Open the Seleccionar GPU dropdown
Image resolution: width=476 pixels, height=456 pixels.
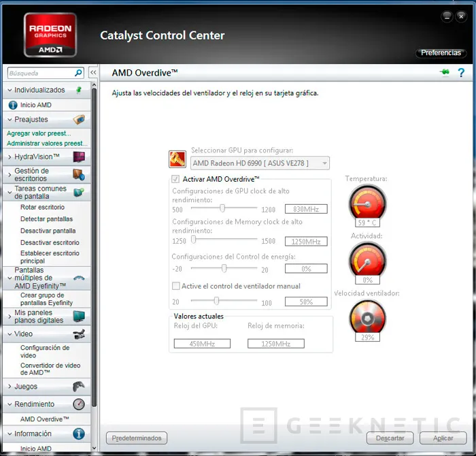click(260, 163)
